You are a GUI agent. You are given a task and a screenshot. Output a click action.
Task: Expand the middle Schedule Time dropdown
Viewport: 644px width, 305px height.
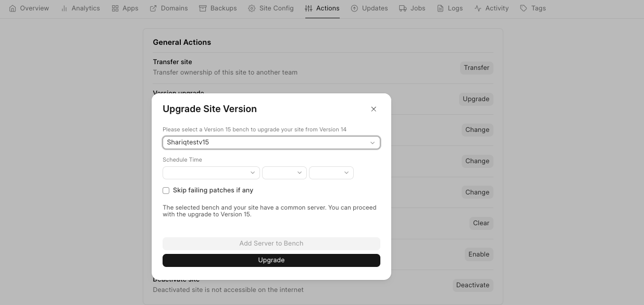284,173
